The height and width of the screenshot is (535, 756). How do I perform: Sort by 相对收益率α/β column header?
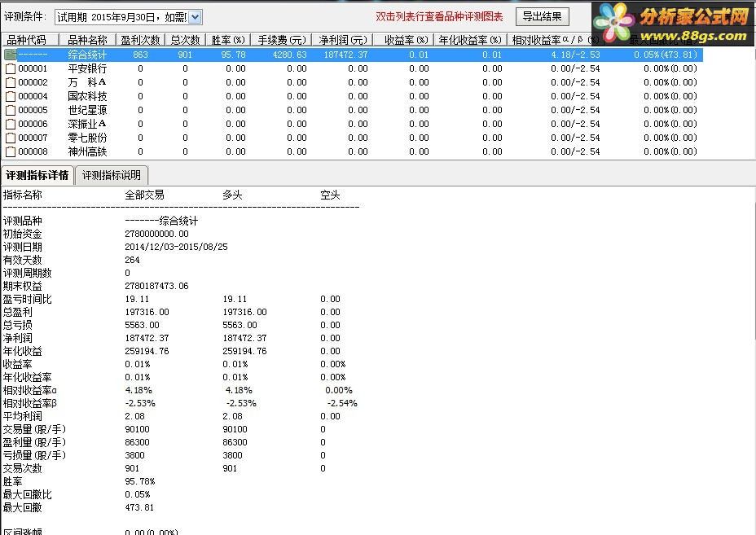click(556, 40)
